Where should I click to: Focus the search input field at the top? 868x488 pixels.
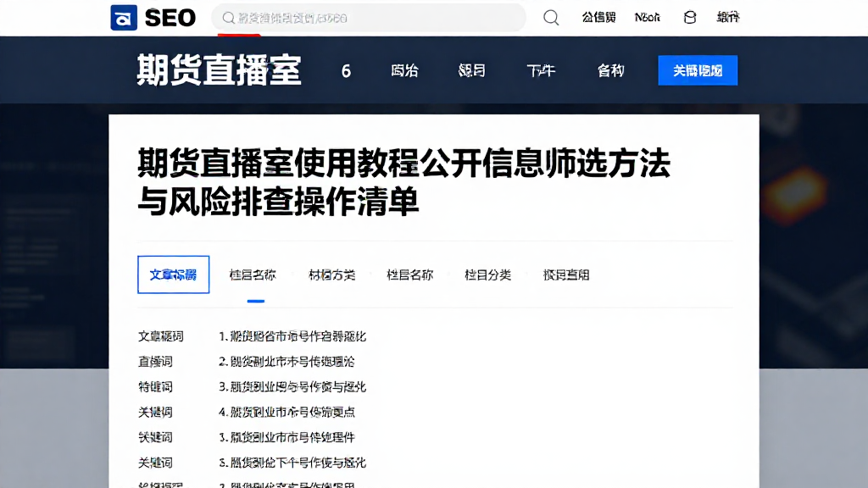coord(369,18)
